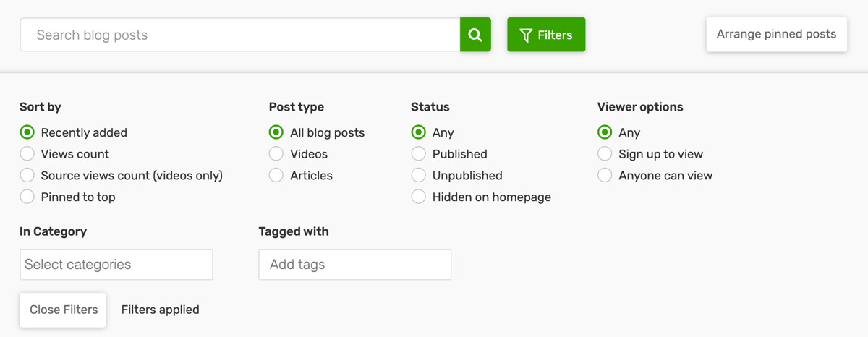Click the funnel icon on Filters button
The height and width of the screenshot is (337, 868).
click(x=527, y=35)
